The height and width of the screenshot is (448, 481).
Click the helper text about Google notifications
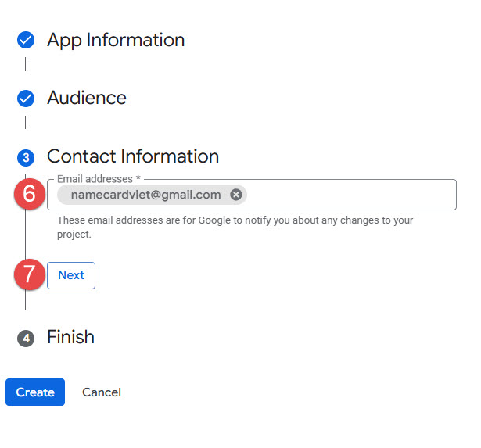pyautogui.click(x=235, y=227)
